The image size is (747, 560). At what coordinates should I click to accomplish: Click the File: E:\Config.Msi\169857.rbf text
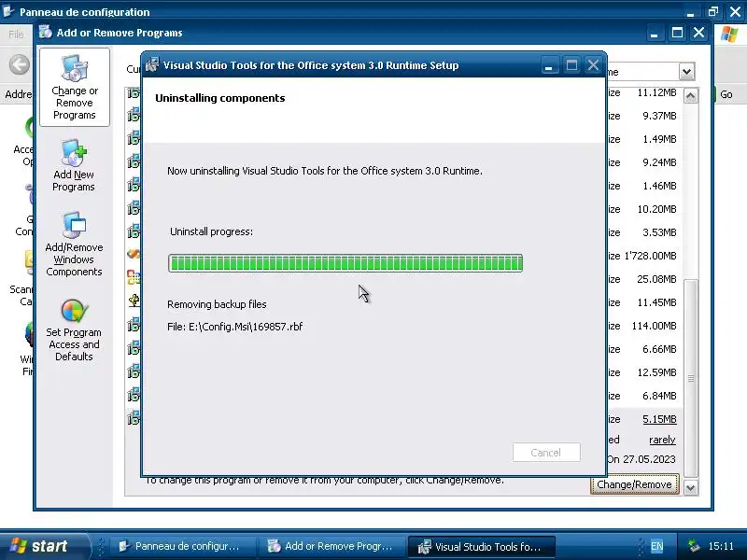pyautogui.click(x=235, y=327)
